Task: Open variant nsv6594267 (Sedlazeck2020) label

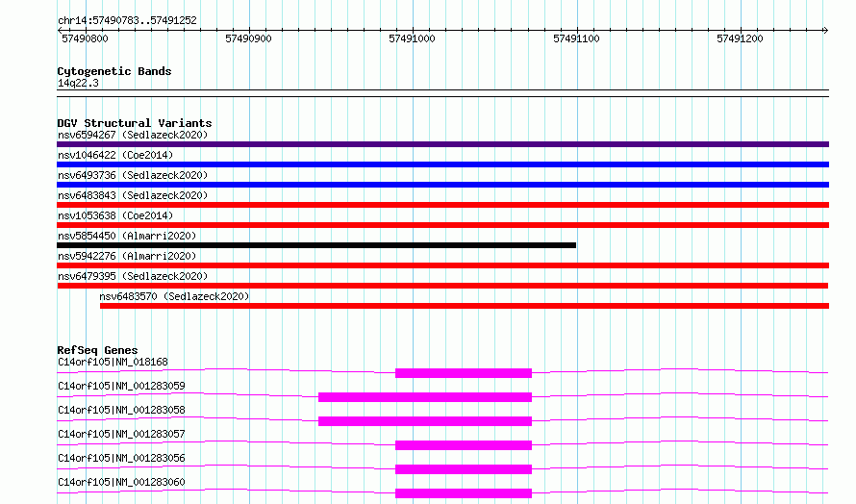Action: pyautogui.click(x=133, y=135)
